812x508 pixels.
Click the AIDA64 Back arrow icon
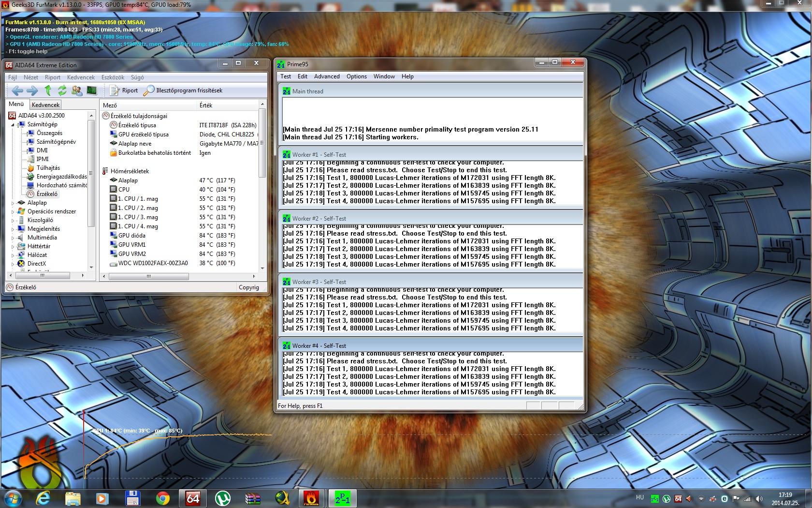(x=18, y=90)
